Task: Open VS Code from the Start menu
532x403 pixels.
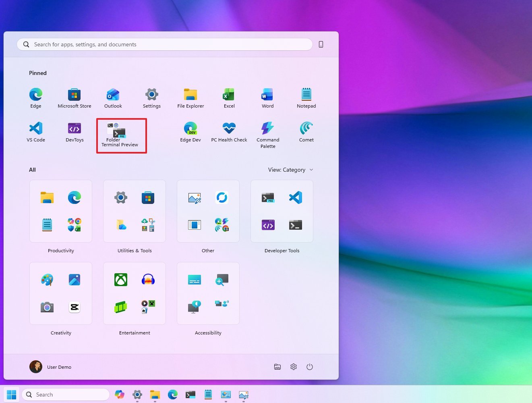Action: [x=35, y=131]
